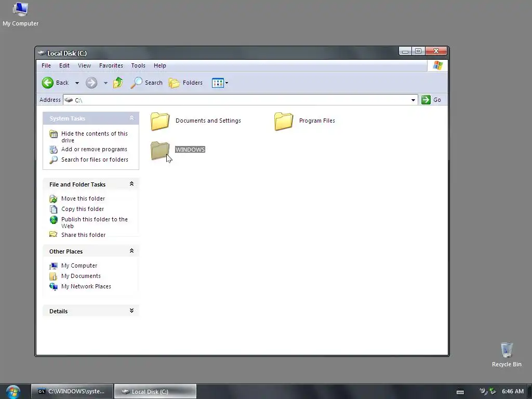532x399 pixels.
Task: Click the WINDOWS folder name label
Action: pos(190,150)
